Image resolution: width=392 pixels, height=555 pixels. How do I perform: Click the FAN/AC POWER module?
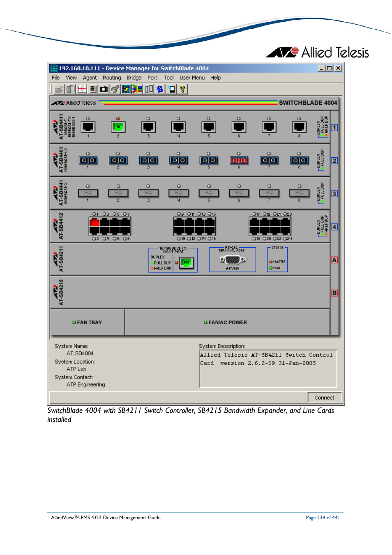[227, 322]
